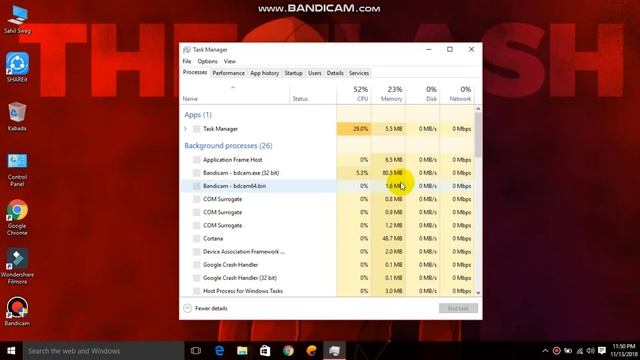640x360 pixels.
Task: Launch Chrome from the taskbar
Action: coord(288,351)
